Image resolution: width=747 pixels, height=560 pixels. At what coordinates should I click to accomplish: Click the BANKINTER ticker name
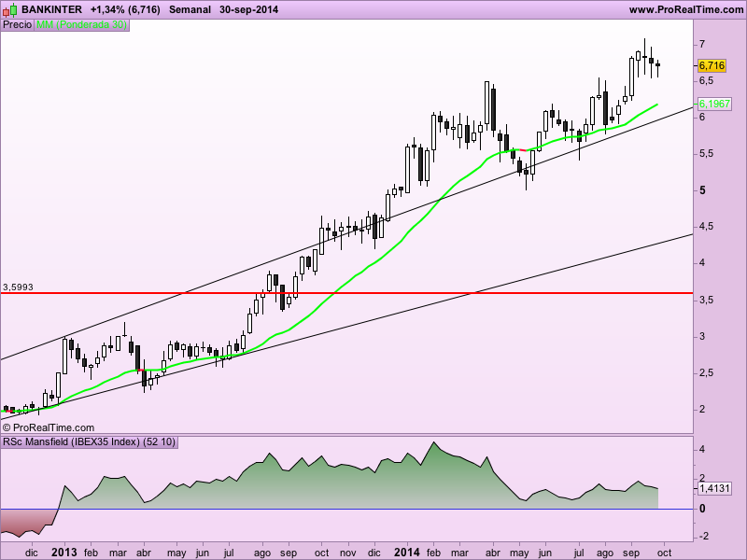tap(52, 9)
